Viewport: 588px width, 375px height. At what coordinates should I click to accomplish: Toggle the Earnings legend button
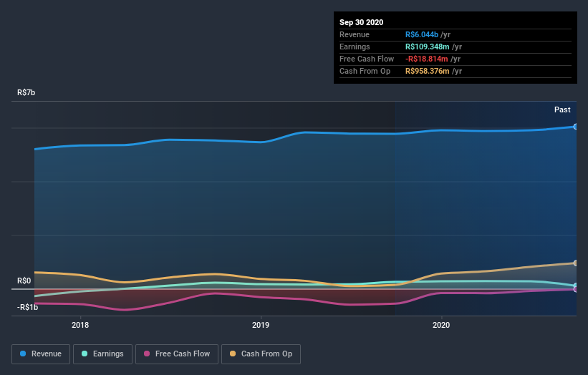pos(102,354)
